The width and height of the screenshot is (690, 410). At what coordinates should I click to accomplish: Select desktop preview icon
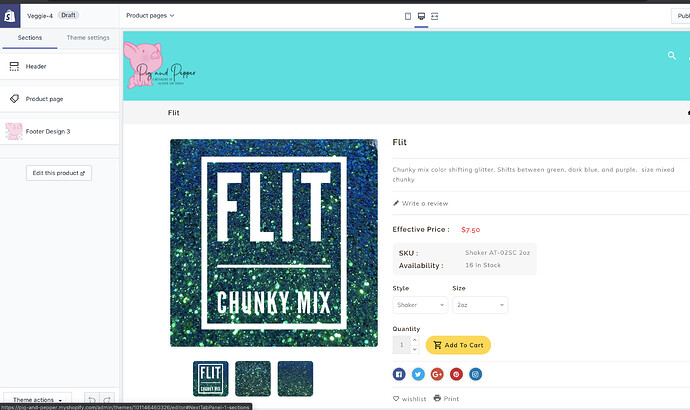pos(421,16)
